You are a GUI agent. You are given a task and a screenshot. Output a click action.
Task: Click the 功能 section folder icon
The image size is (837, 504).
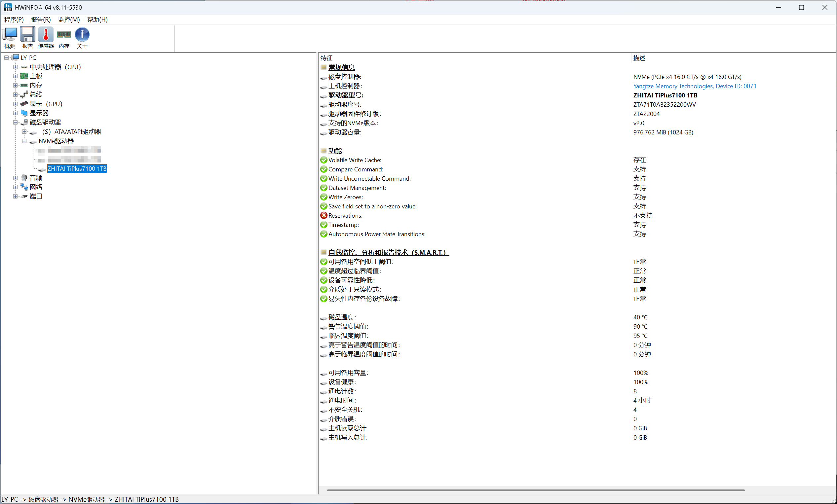(x=324, y=151)
